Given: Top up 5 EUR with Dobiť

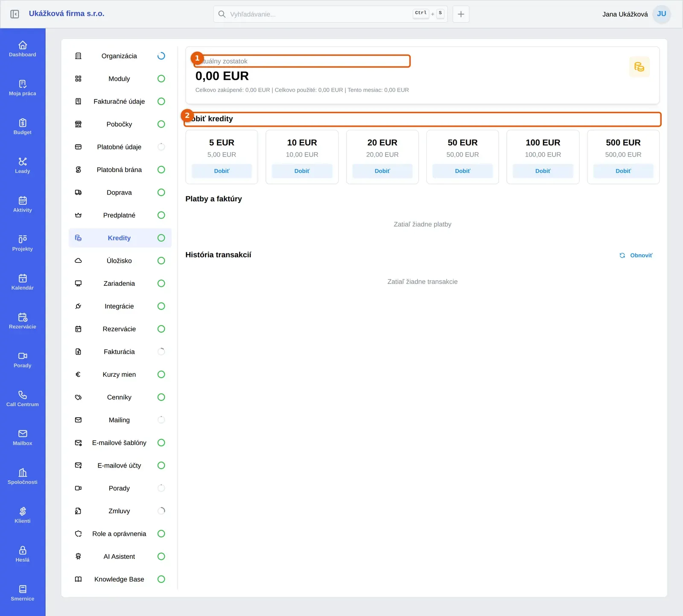Looking at the screenshot, I should coord(222,171).
